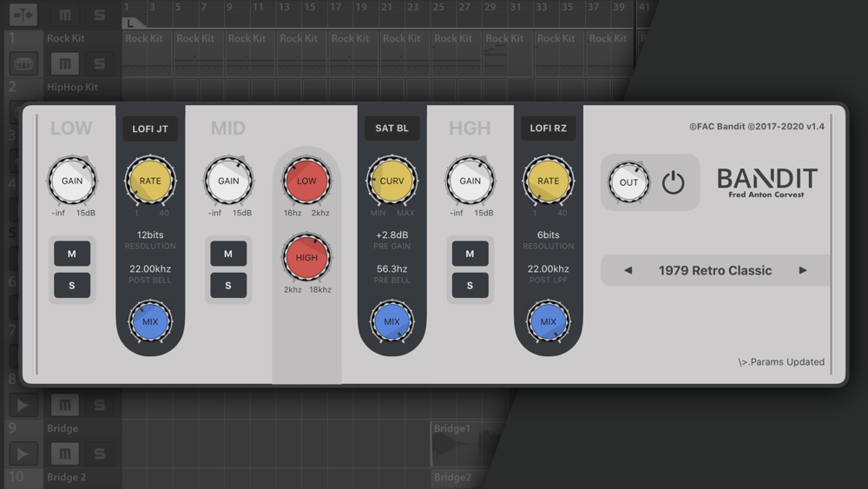Jump to bar 21 on timeline ruler

pyautogui.click(x=387, y=7)
